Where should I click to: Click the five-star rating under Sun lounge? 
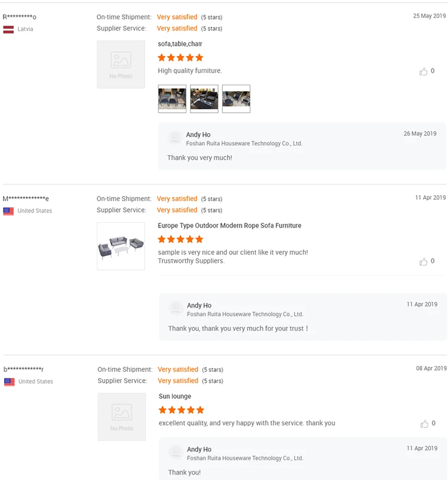(182, 410)
